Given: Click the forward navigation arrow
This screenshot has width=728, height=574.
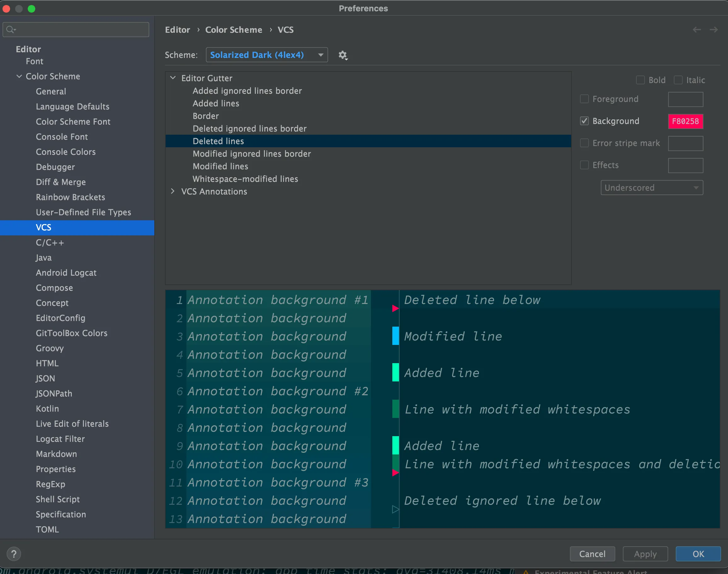Looking at the screenshot, I should tap(714, 30).
